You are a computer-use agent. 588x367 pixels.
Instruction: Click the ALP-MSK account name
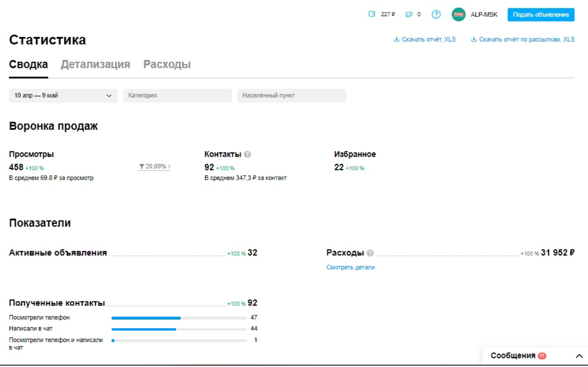(484, 15)
